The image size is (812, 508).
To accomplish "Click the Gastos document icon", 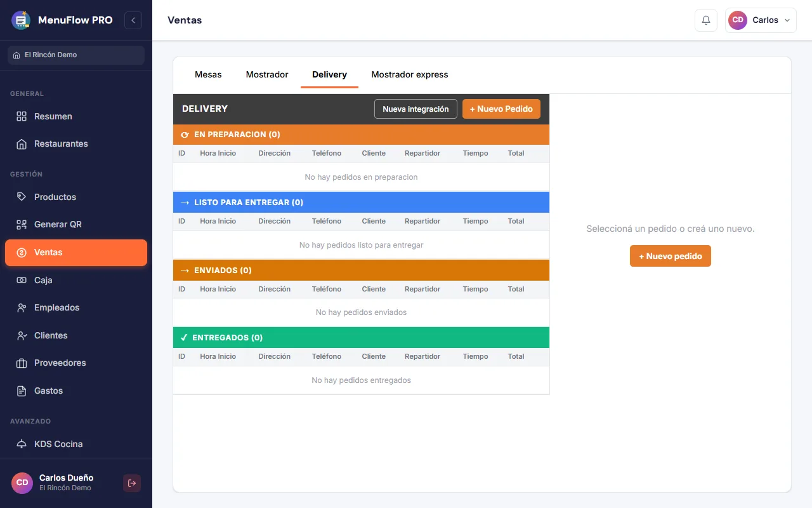I will point(22,391).
